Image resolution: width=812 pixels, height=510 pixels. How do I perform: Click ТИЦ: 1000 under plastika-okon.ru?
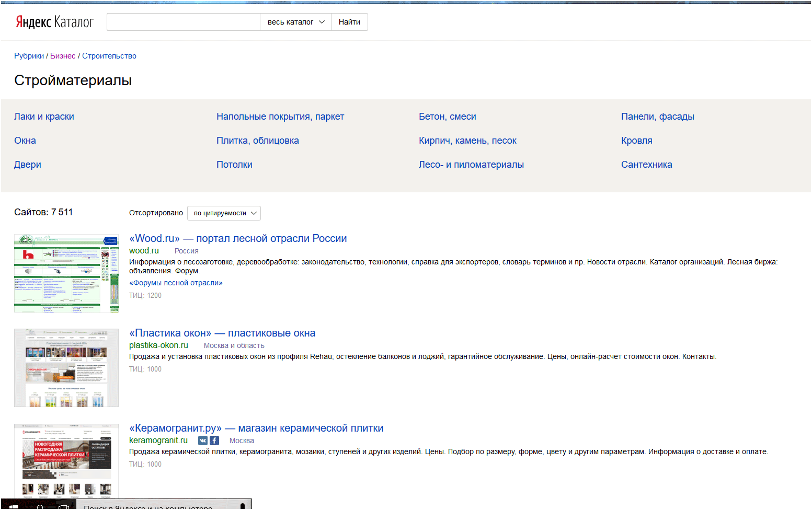pos(145,369)
